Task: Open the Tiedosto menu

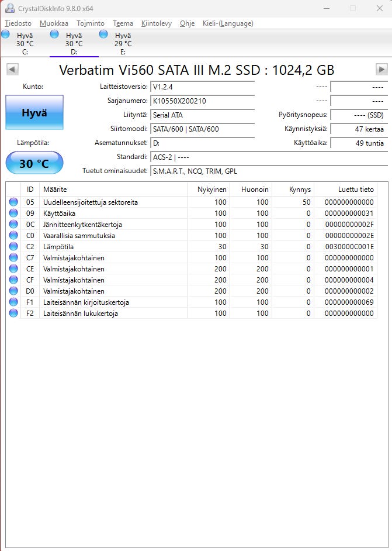Action: (18, 23)
